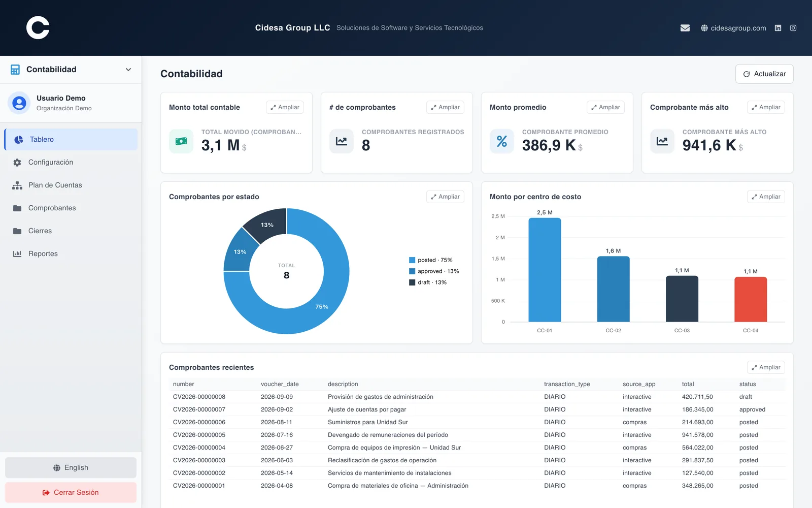Click Ampliar on Monto total contable card

(285, 107)
